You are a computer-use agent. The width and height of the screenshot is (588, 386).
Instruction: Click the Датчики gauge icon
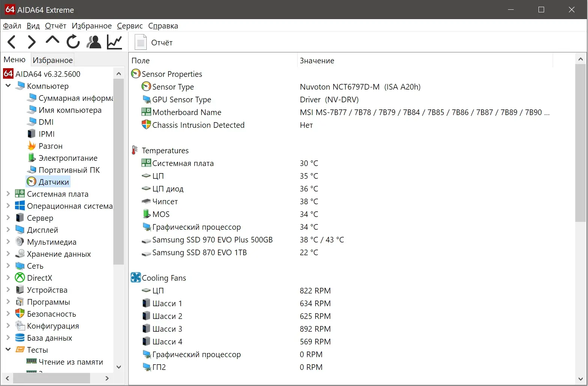point(32,182)
